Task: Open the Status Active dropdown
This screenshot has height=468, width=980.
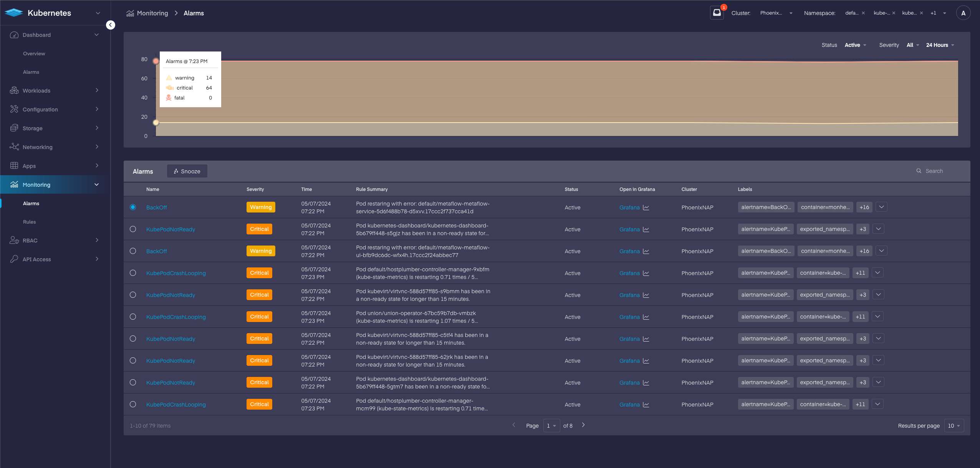Action: [x=855, y=45]
